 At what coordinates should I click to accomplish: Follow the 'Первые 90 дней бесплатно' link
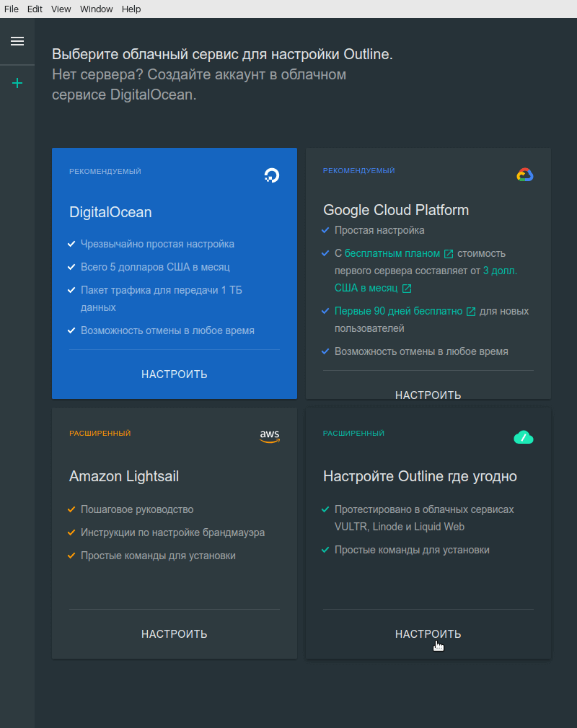(398, 311)
